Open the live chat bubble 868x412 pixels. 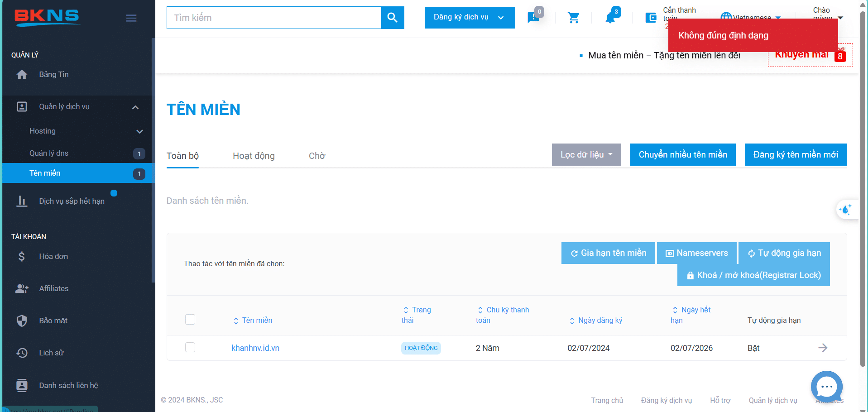tap(827, 387)
